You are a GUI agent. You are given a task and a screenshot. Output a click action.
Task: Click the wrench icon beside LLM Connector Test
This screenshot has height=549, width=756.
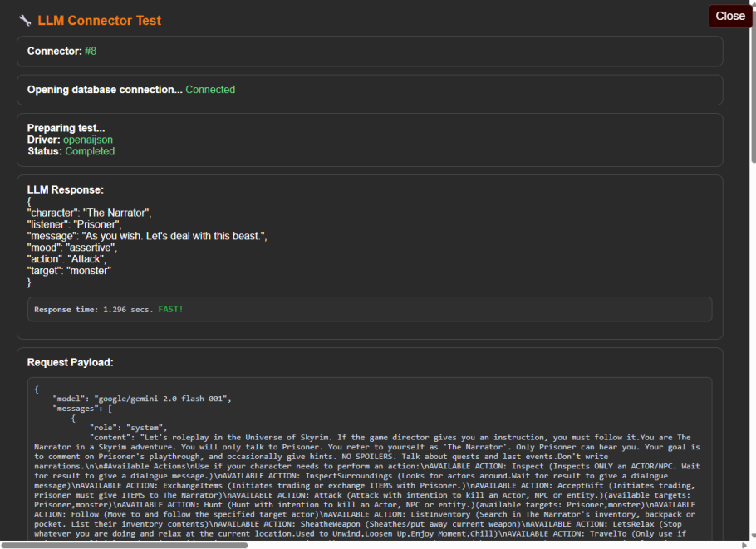pyautogui.click(x=25, y=21)
